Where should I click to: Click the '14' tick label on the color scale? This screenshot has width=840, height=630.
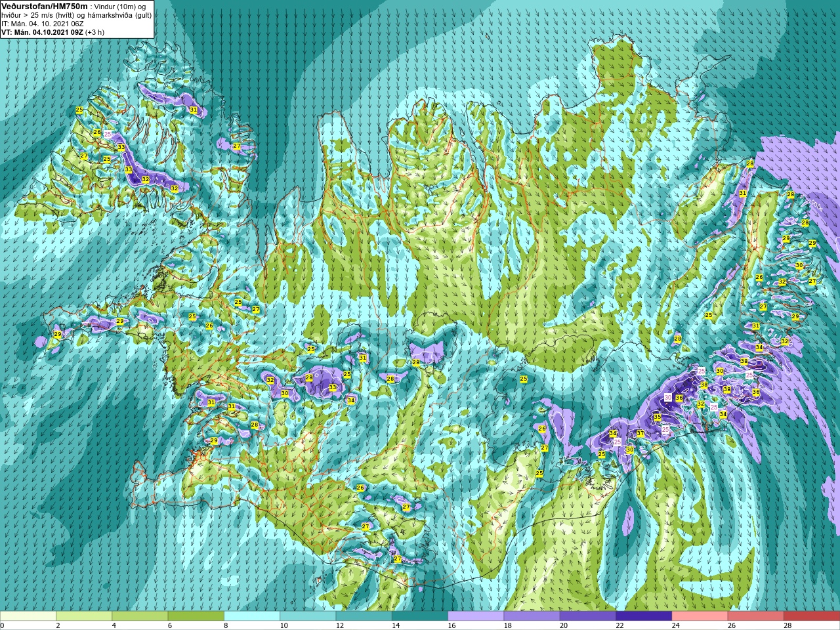(x=396, y=625)
